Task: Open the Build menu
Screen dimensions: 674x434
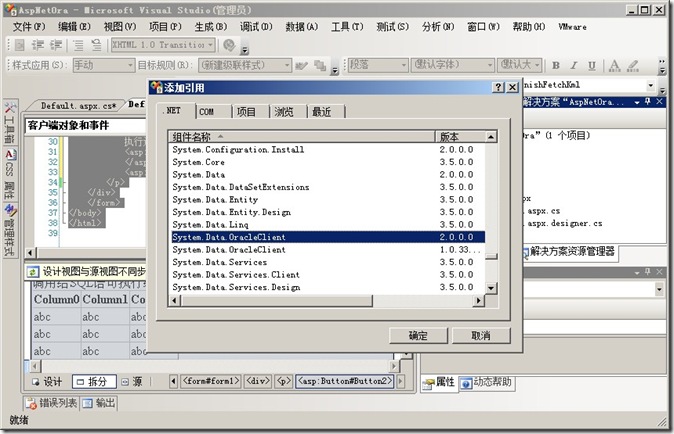Action: 210,27
